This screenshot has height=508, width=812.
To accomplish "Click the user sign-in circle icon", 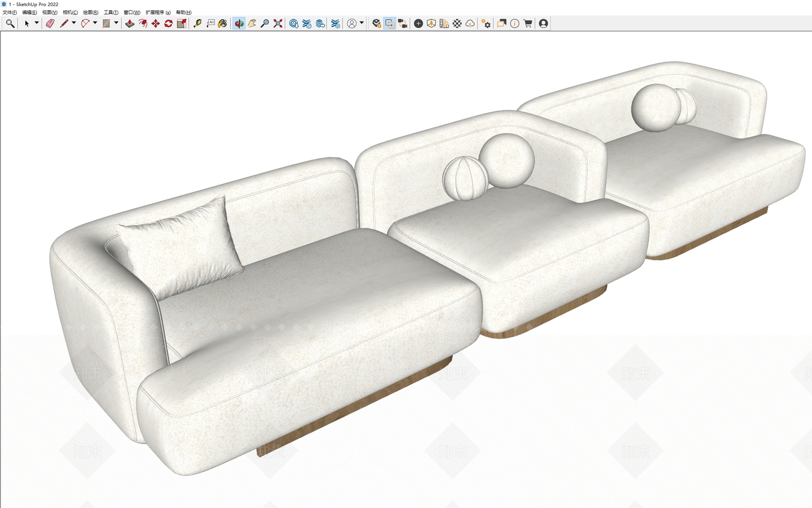I will (x=352, y=23).
